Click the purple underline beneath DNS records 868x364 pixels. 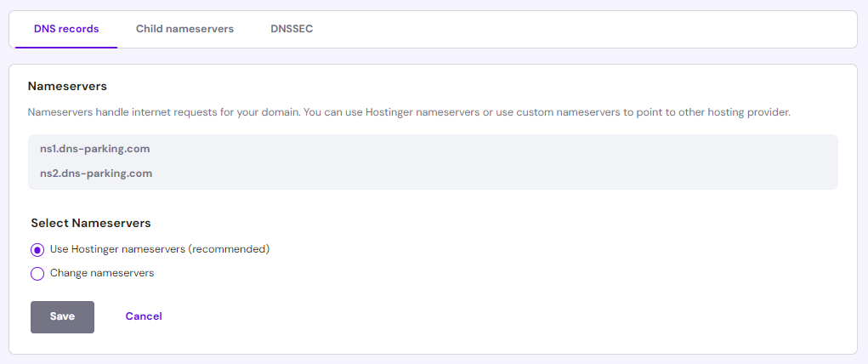click(x=66, y=48)
